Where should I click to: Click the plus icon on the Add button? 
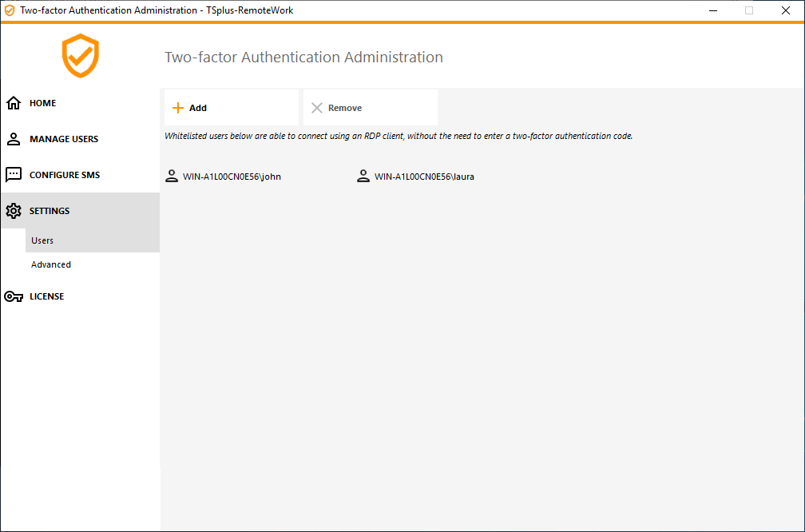click(177, 107)
